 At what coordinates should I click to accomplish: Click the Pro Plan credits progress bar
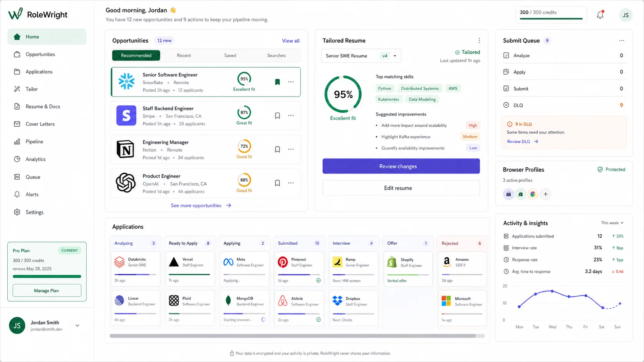click(x=47, y=276)
